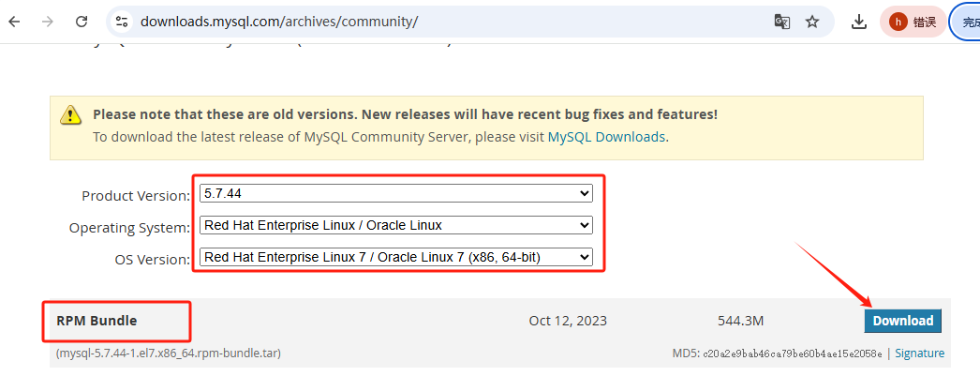The height and width of the screenshot is (376, 980).
Task: Bookmark this page with the star icon
Action: tap(812, 22)
